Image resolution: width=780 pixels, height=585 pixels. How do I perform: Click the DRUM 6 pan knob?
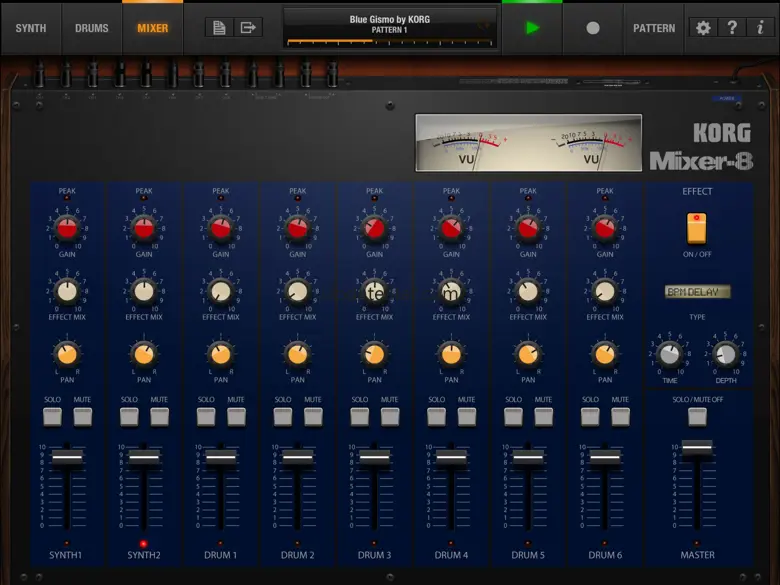pyautogui.click(x=604, y=354)
